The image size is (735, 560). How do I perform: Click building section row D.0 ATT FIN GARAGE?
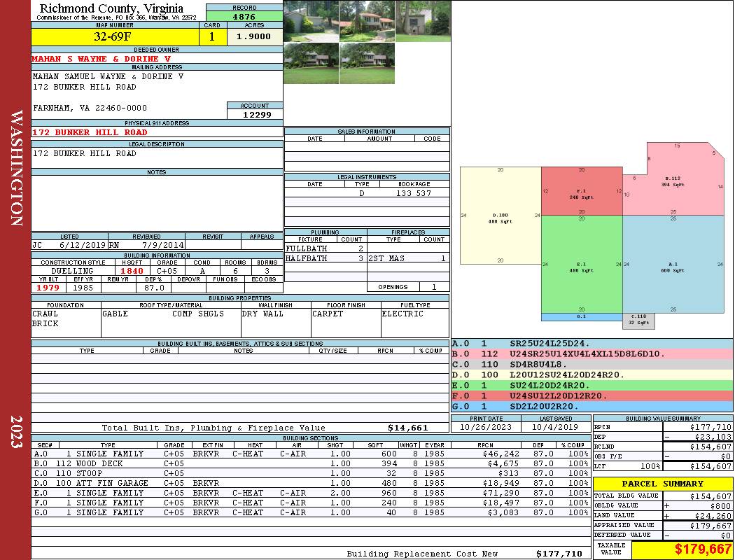[x=311, y=483]
